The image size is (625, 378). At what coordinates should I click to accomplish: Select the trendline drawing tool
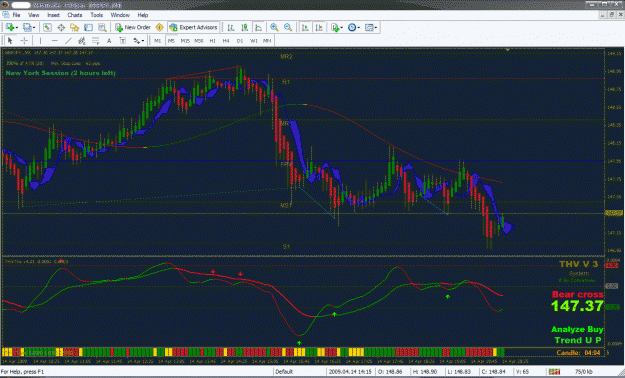pyautogui.click(x=68, y=41)
